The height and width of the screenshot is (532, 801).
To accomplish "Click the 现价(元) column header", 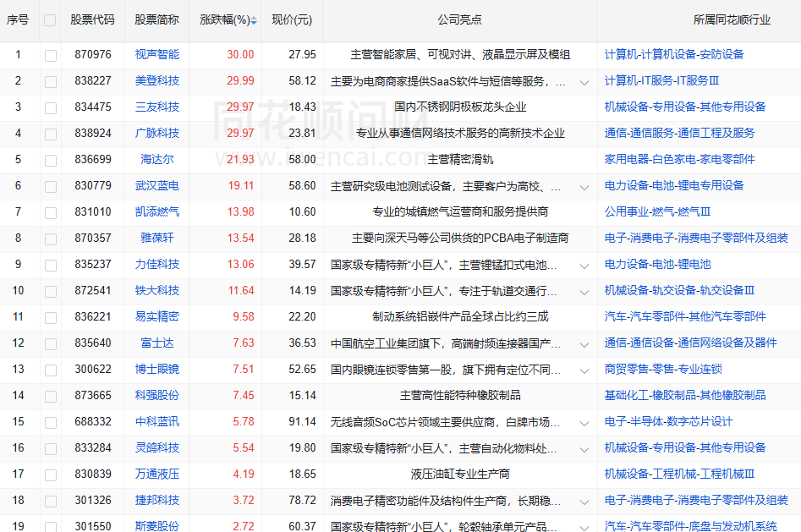I will (x=292, y=20).
